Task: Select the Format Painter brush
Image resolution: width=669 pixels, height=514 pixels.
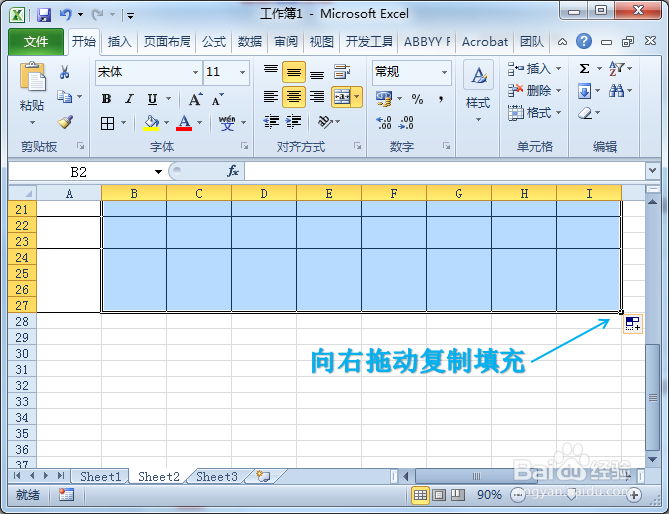Action: pos(65,122)
